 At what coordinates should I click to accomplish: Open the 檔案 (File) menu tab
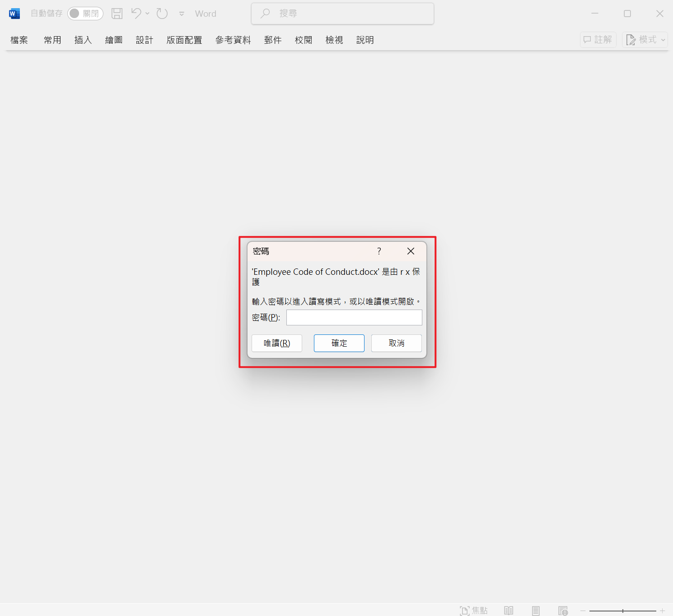19,40
